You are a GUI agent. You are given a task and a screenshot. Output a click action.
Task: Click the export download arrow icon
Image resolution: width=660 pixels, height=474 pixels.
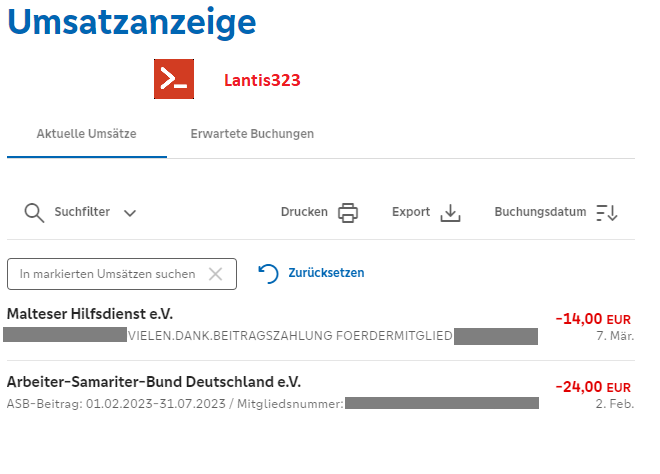pos(451,212)
